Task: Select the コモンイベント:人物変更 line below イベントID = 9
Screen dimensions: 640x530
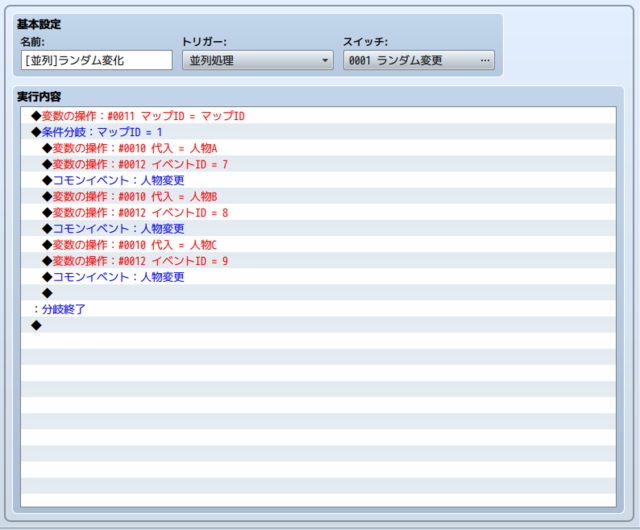Action: click(318, 277)
